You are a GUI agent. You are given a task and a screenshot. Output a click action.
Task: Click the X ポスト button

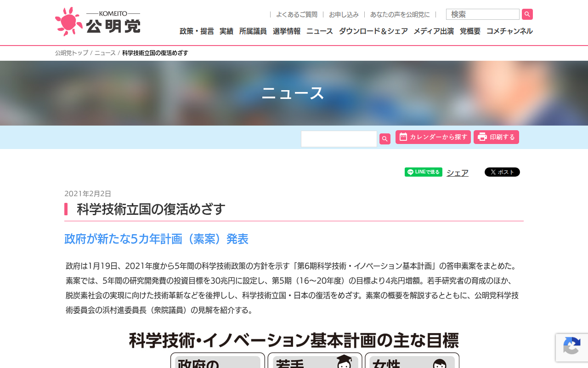pos(502,172)
